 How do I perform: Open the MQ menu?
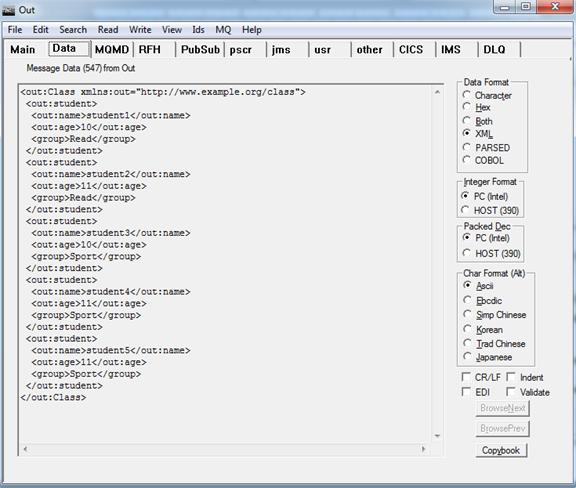point(223,30)
